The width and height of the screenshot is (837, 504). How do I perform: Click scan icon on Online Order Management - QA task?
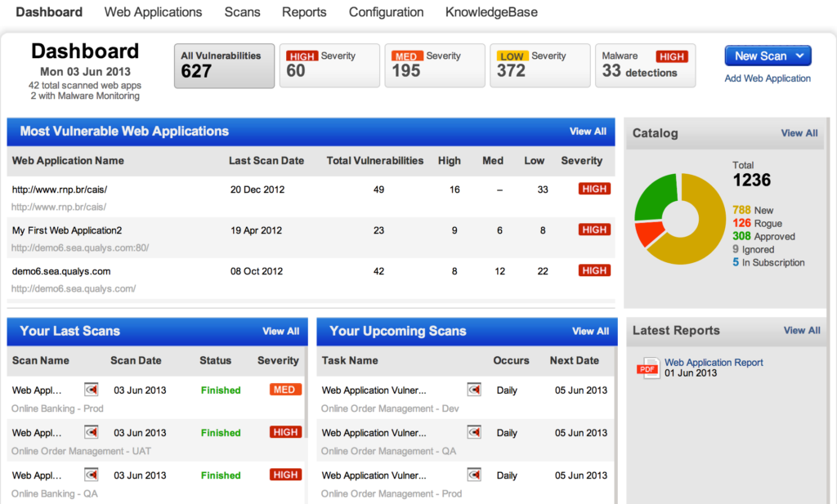[x=474, y=432]
